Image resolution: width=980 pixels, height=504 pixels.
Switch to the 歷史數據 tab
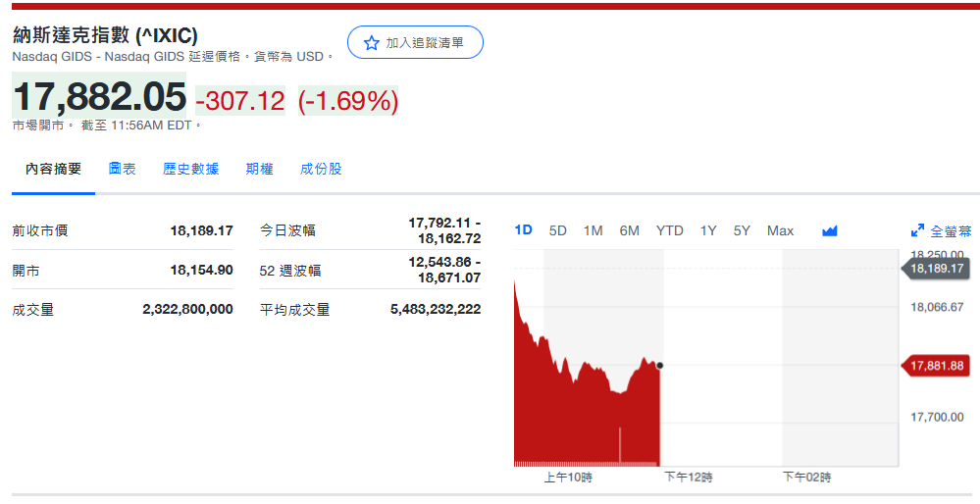[x=191, y=169]
